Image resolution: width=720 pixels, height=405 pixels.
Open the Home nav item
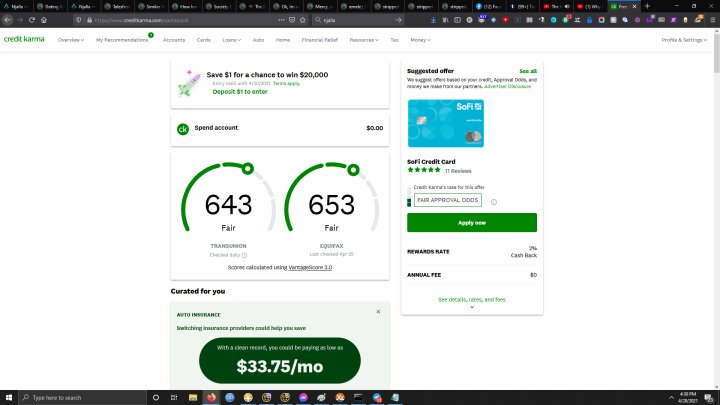[283, 40]
